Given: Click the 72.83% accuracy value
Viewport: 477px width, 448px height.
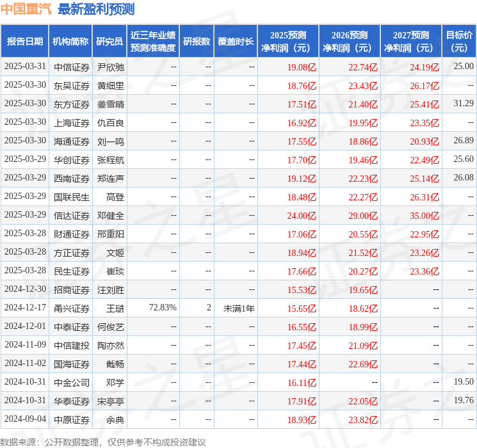Looking at the screenshot, I should 163,307.
